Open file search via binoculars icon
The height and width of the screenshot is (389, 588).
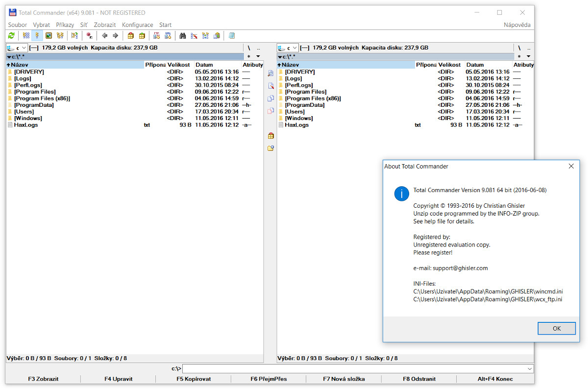coord(183,35)
